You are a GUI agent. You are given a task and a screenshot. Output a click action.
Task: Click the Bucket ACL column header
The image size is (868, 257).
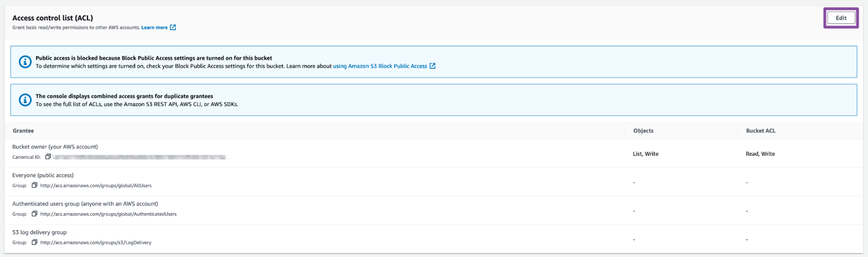coord(760,130)
